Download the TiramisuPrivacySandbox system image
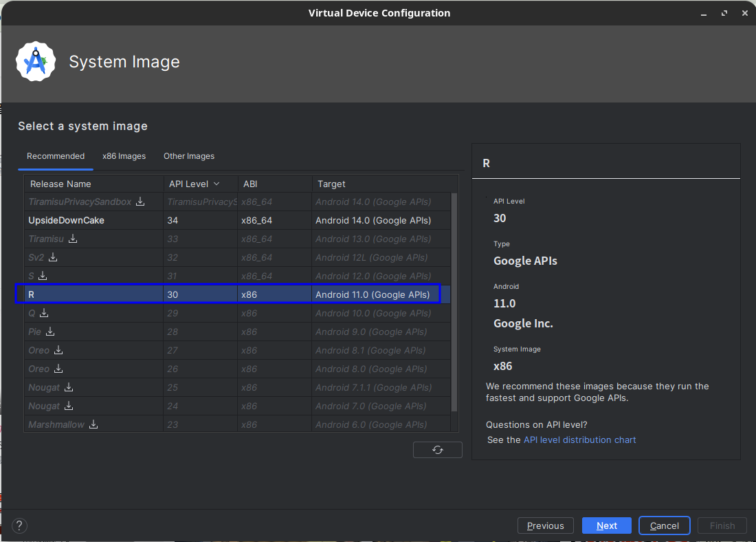Screen dimensions: 756x542 (x=140, y=202)
